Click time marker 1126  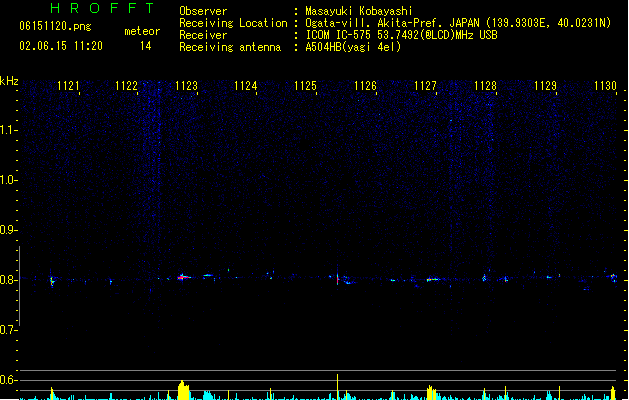365,86
